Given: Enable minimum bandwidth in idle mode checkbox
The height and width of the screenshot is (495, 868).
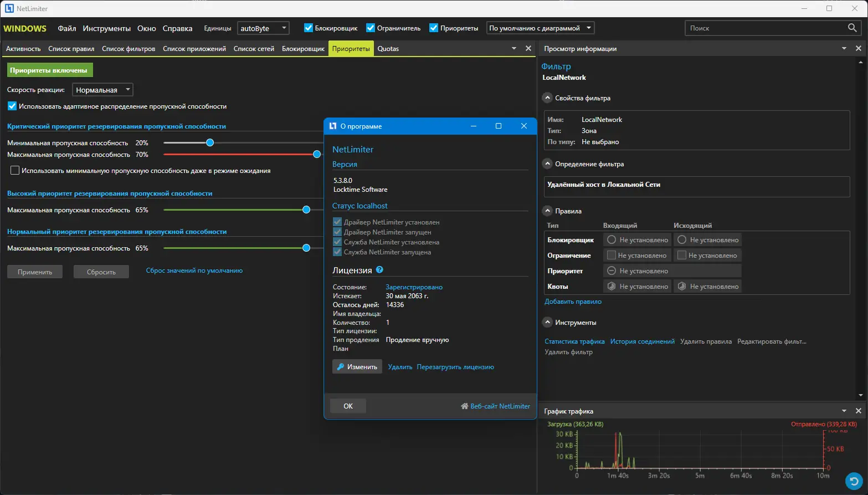Looking at the screenshot, I should (15, 171).
